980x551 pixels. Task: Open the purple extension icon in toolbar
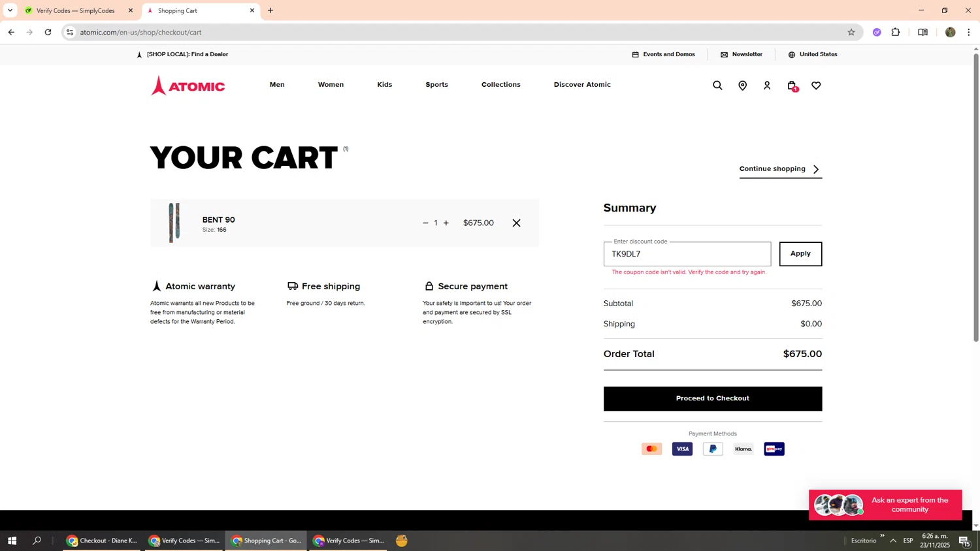click(x=877, y=32)
